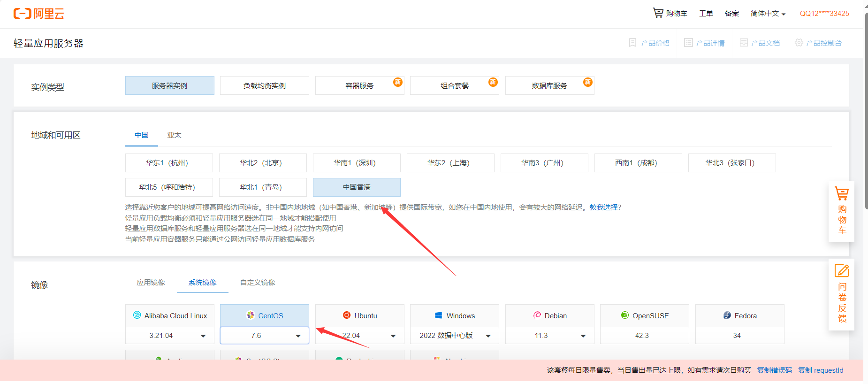The image size is (868, 384).
Task: Open the shopping cart icon in header
Action: click(x=658, y=13)
